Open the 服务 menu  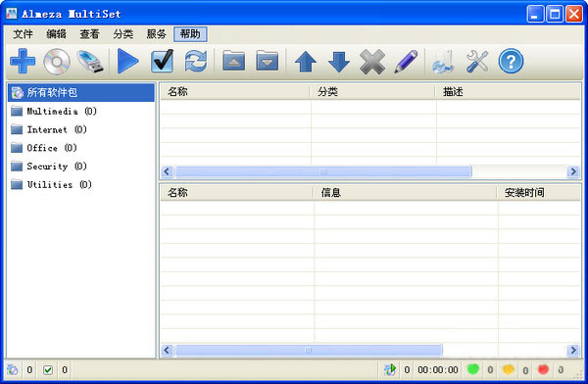157,34
